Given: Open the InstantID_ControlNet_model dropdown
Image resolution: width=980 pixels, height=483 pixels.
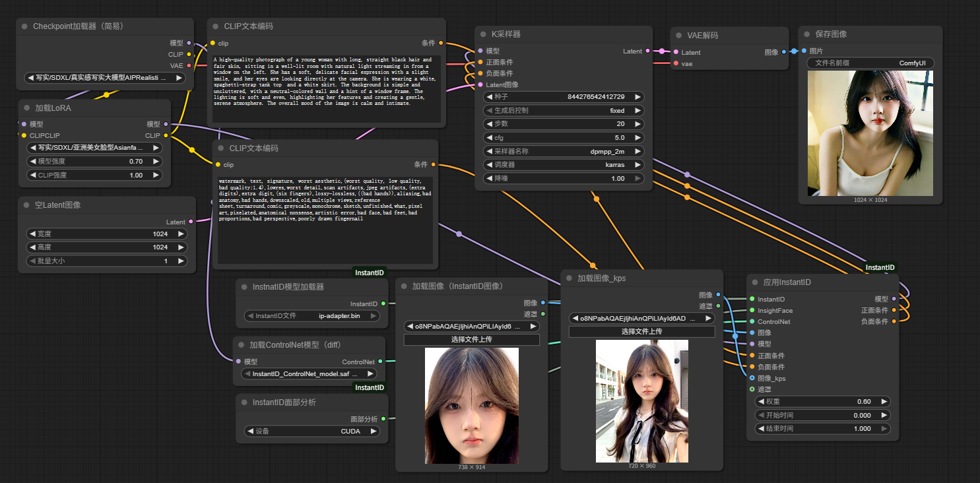Looking at the screenshot, I should [x=308, y=373].
